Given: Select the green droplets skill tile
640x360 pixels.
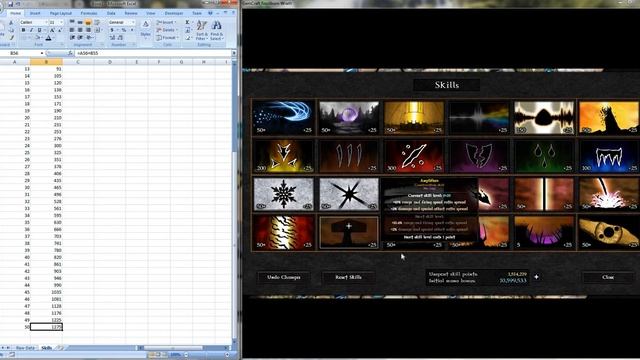Looking at the screenshot, I should pos(544,156).
